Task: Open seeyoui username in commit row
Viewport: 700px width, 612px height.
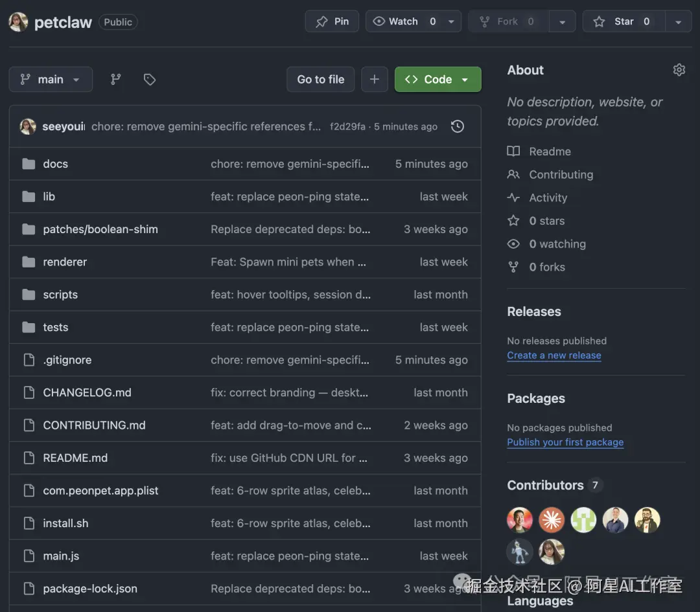Action: pyautogui.click(x=64, y=127)
